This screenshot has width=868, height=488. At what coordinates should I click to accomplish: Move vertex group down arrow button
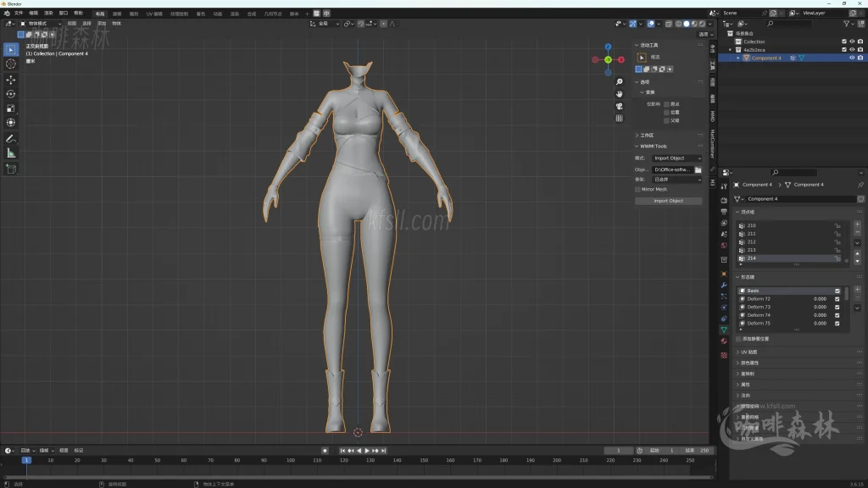(x=858, y=261)
